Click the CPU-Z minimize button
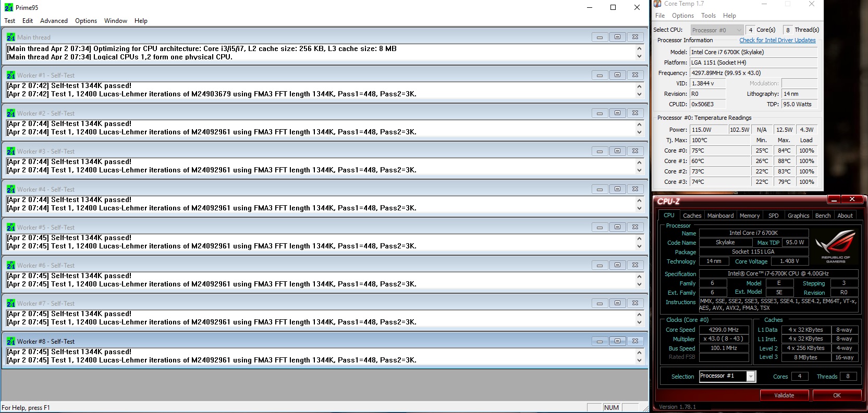Screen dimensions: 868x413 point(834,199)
